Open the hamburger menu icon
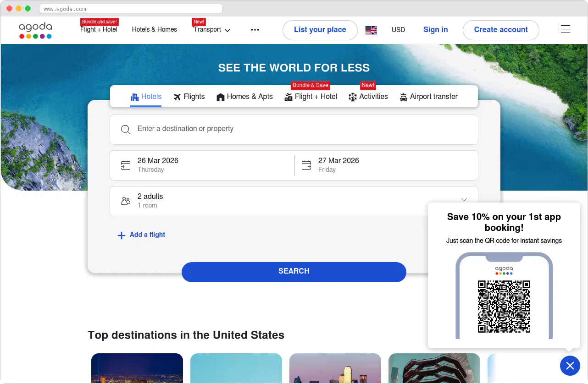This screenshot has width=588, height=384. 566,29
